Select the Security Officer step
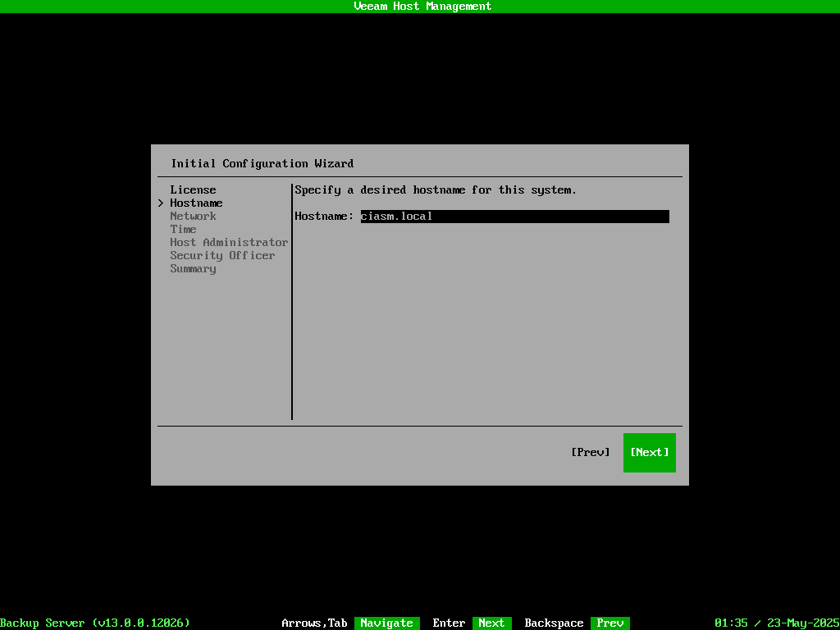This screenshot has width=840, height=630. [222, 255]
